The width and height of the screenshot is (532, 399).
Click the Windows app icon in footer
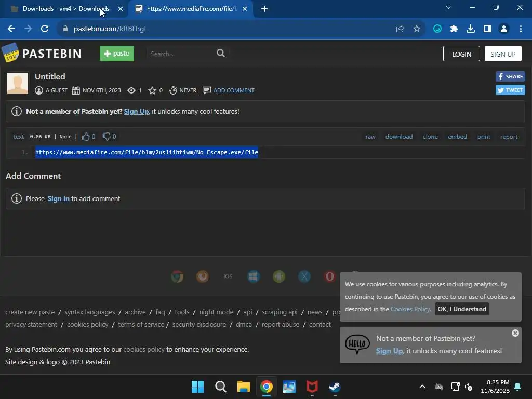[x=254, y=276]
